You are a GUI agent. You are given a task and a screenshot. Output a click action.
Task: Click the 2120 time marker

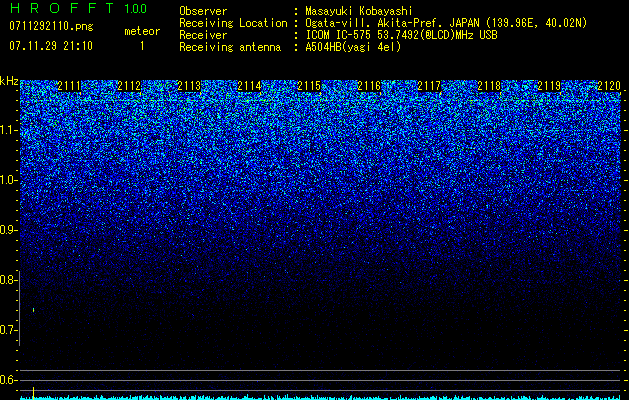coord(609,86)
